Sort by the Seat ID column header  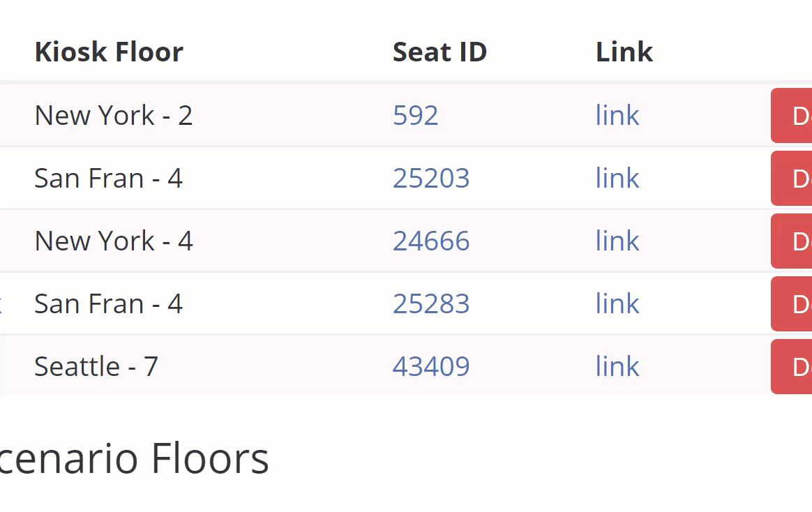pyautogui.click(x=439, y=52)
